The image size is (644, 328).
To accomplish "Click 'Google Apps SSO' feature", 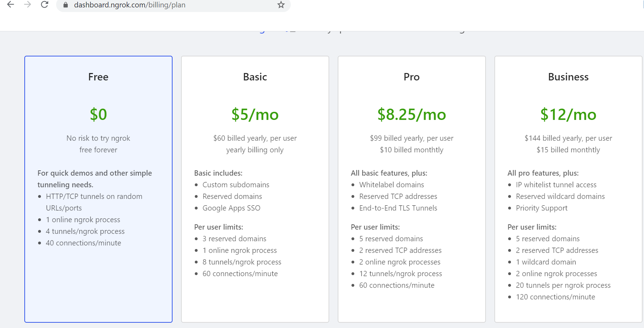I will (x=231, y=208).
